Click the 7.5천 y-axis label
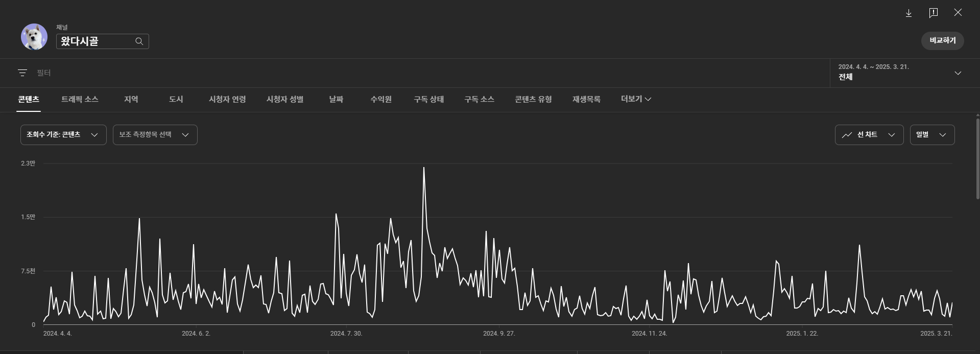This screenshot has width=980, height=354. pos(28,271)
